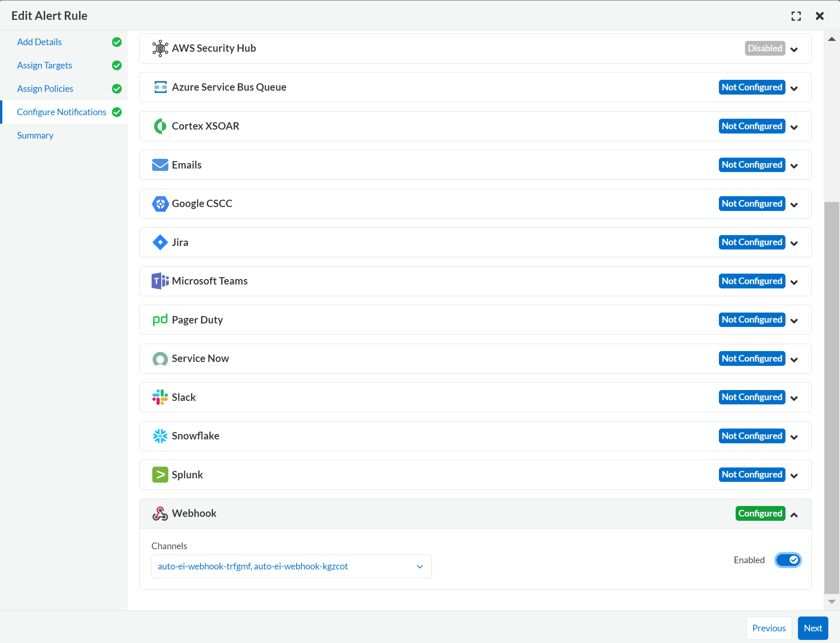Click the scrollbar down arrow
This screenshot has width=840, height=643.
point(832,602)
